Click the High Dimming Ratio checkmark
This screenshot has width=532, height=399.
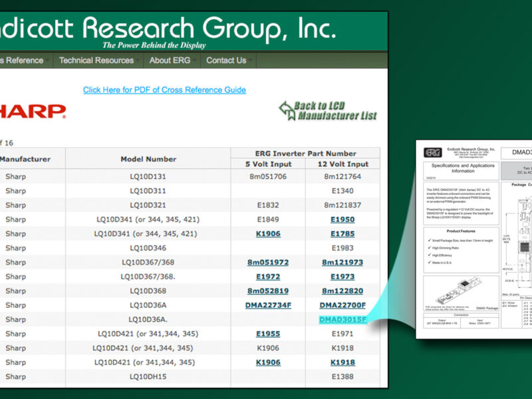click(430, 247)
